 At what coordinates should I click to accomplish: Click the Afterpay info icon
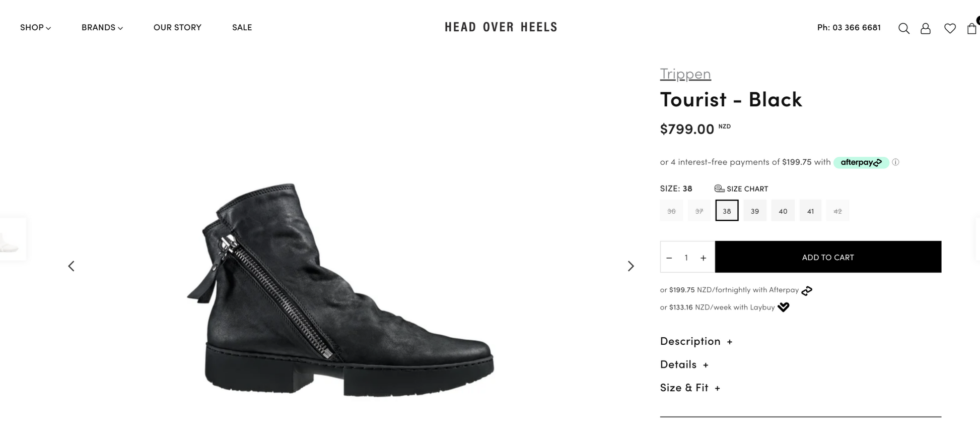(895, 162)
